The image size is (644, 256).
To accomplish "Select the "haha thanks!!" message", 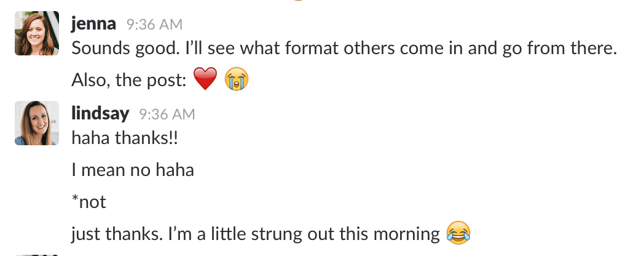I will point(125,138).
